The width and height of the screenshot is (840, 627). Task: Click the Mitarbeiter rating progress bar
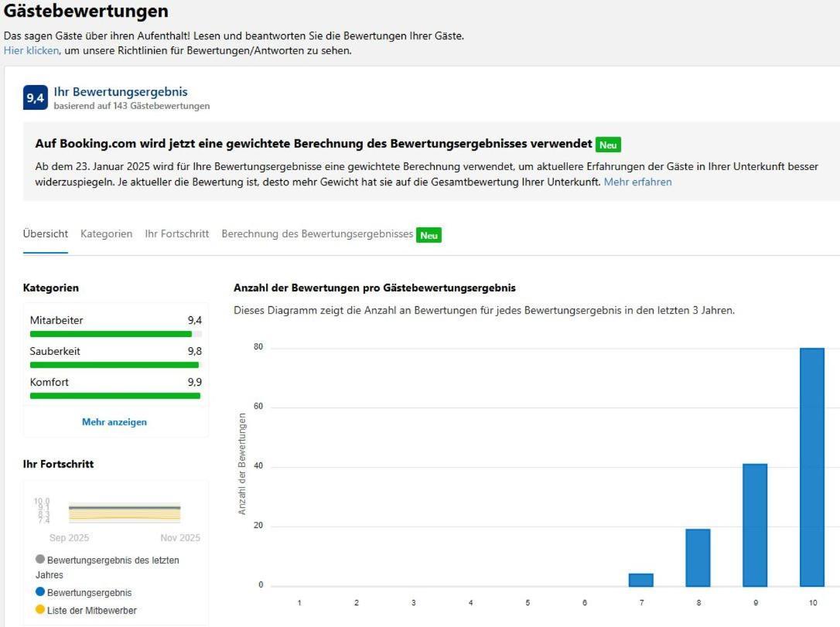115,334
